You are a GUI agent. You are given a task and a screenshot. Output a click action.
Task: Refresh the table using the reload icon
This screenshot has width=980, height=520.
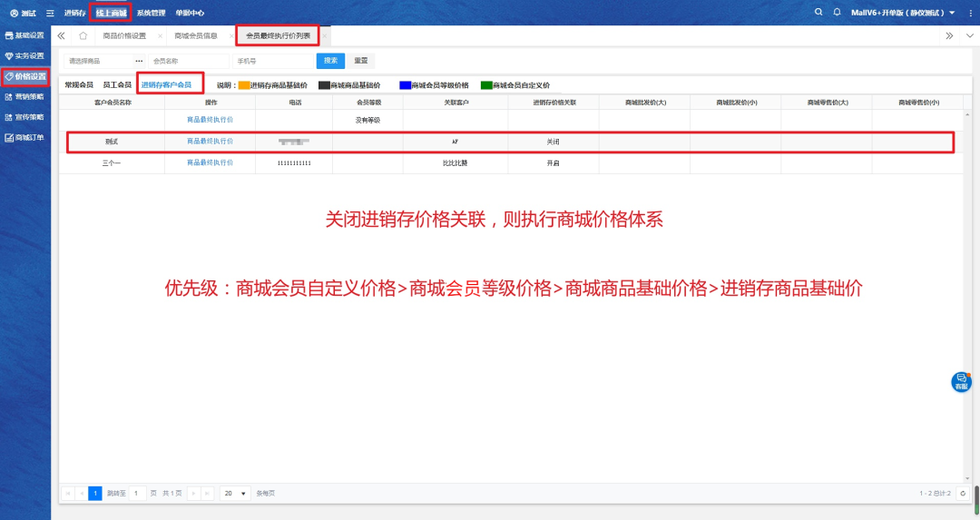coord(963,493)
